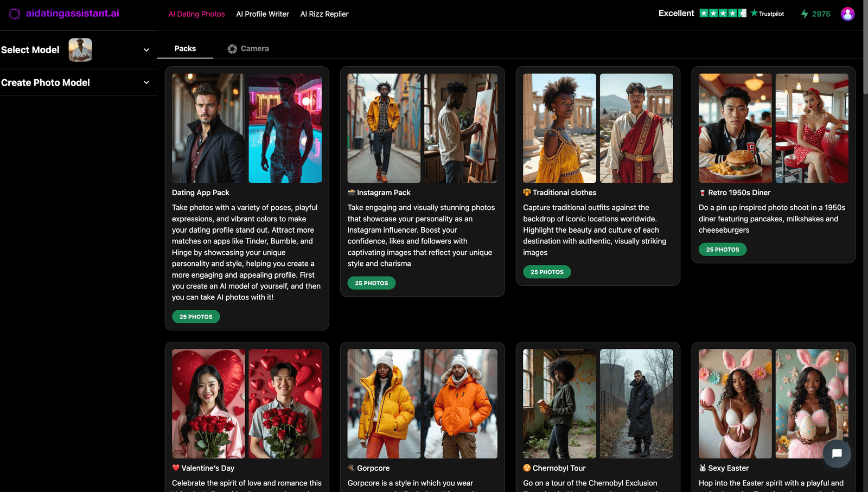This screenshot has height=492, width=868.
Task: Click the lightning bolt credits icon
Action: pos(805,14)
